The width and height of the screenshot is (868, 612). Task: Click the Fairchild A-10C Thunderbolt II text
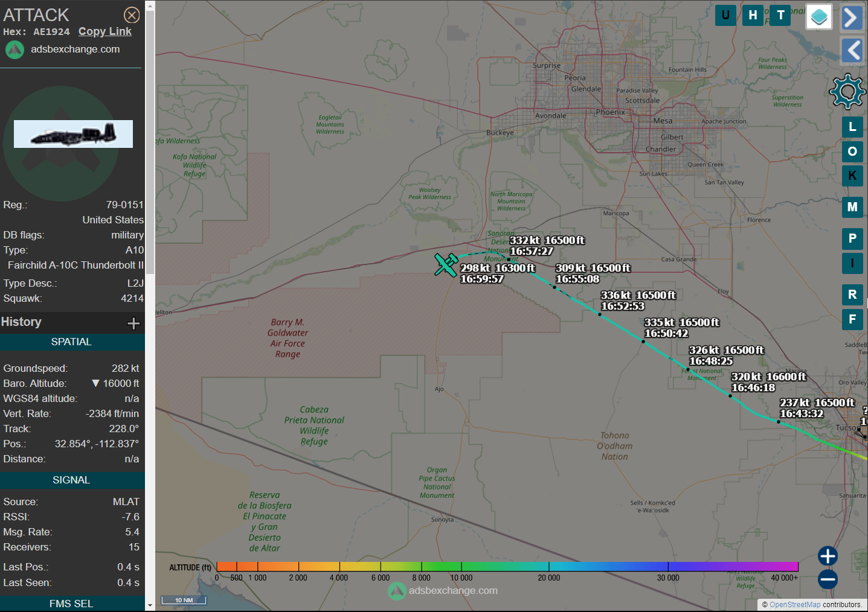(76, 266)
